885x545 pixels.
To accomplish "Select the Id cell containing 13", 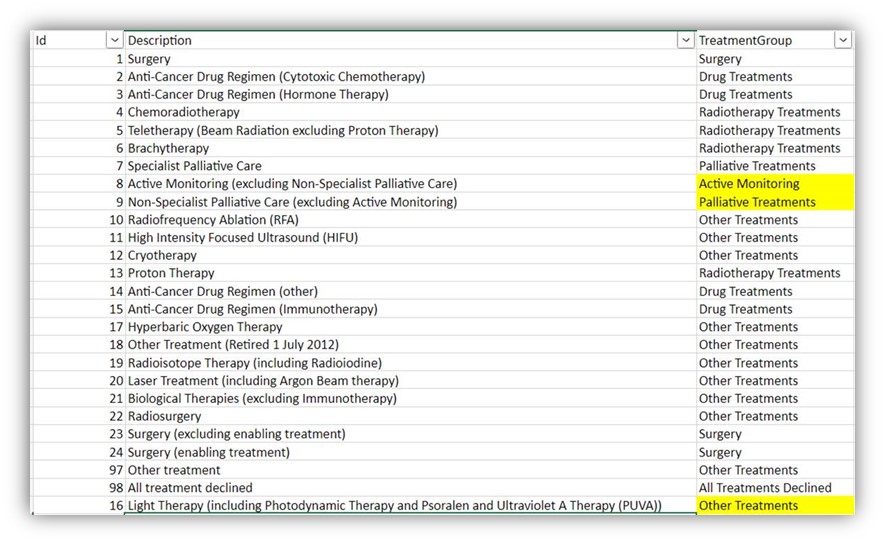I will click(x=78, y=273).
